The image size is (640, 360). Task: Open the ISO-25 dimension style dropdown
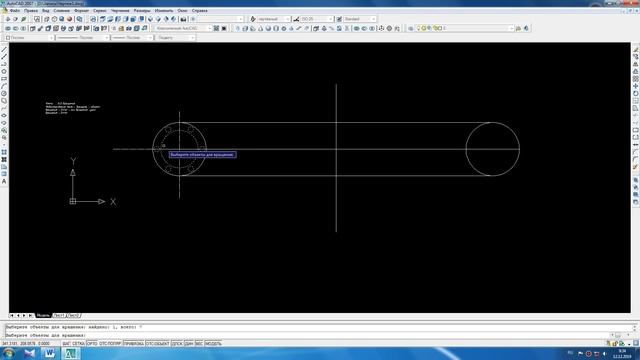click(x=317, y=19)
